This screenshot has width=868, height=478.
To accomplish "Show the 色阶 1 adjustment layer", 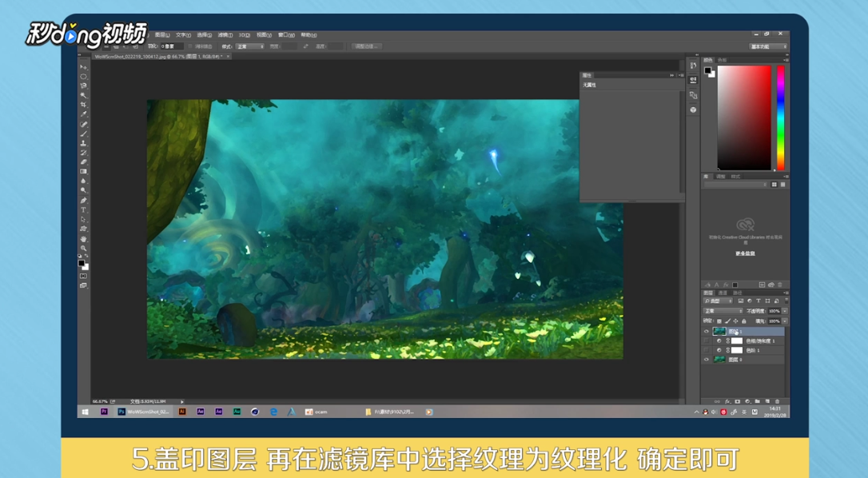I will 707,350.
